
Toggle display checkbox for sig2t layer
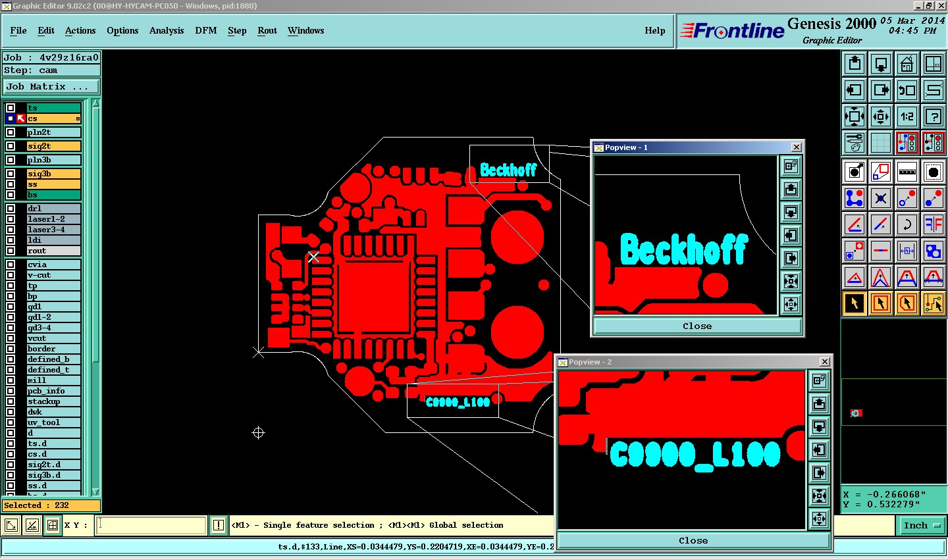[11, 146]
